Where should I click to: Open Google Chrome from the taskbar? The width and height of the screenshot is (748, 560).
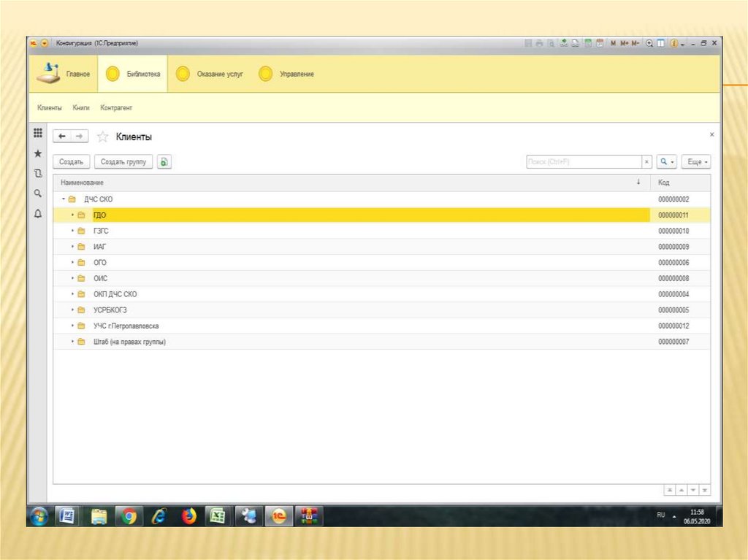coord(129,516)
